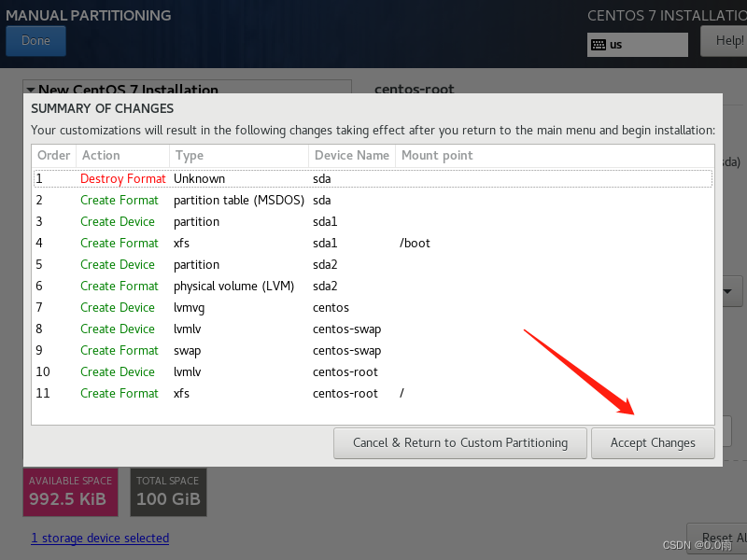Select the partition table (MSDOS) row

373,200
